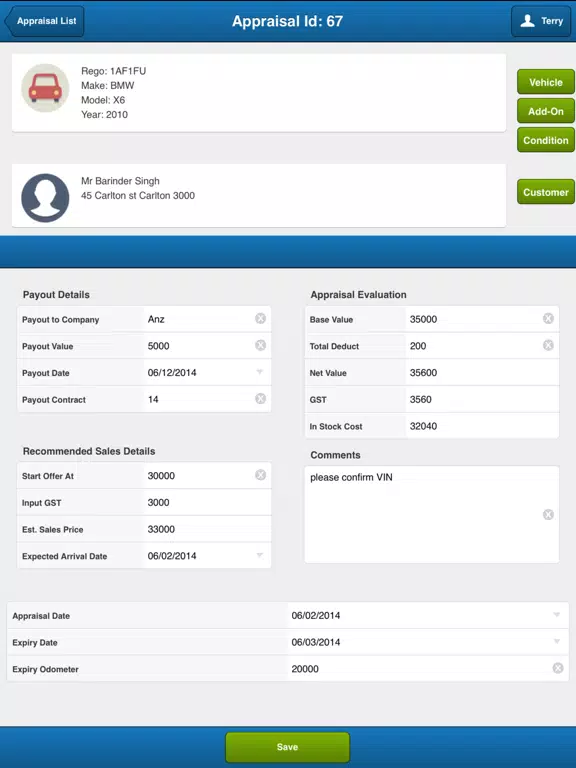576x768 pixels.
Task: Click the Payout Details heading
Action: point(56,294)
